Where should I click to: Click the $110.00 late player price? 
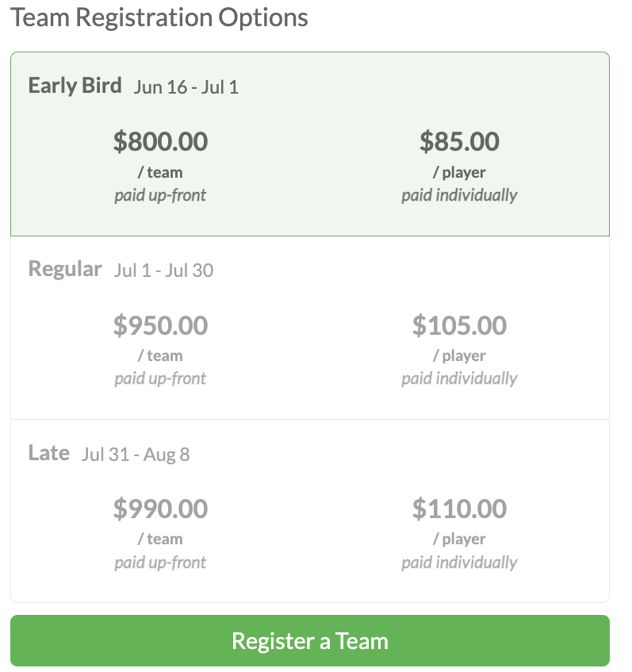[459, 509]
